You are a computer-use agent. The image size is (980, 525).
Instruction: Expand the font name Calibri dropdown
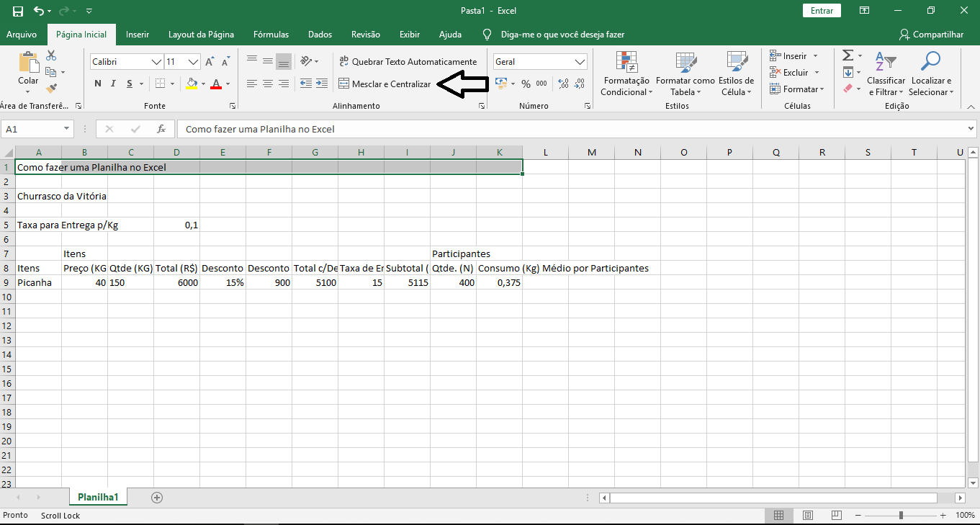click(x=156, y=62)
